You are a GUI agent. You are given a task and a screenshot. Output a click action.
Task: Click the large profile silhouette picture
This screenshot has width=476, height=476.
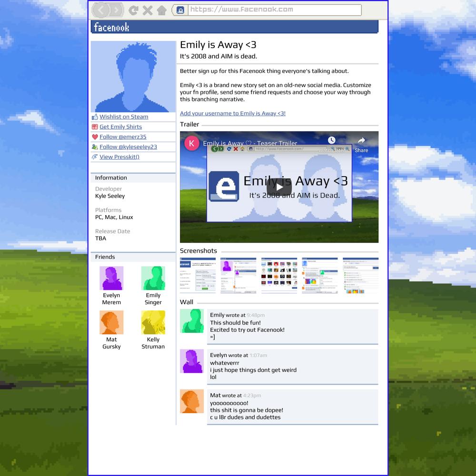pyautogui.click(x=133, y=77)
